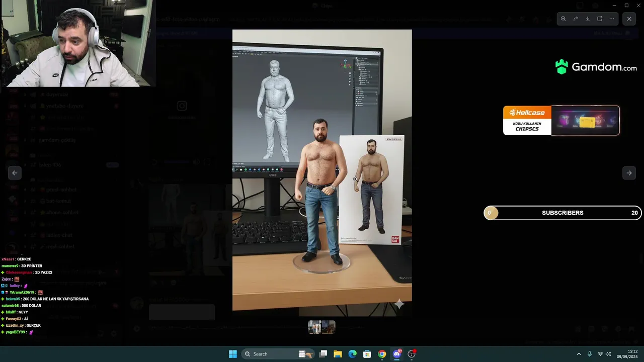The image size is (644, 362).
Task: Click the Discord taskbar icon
Action: 397,354
